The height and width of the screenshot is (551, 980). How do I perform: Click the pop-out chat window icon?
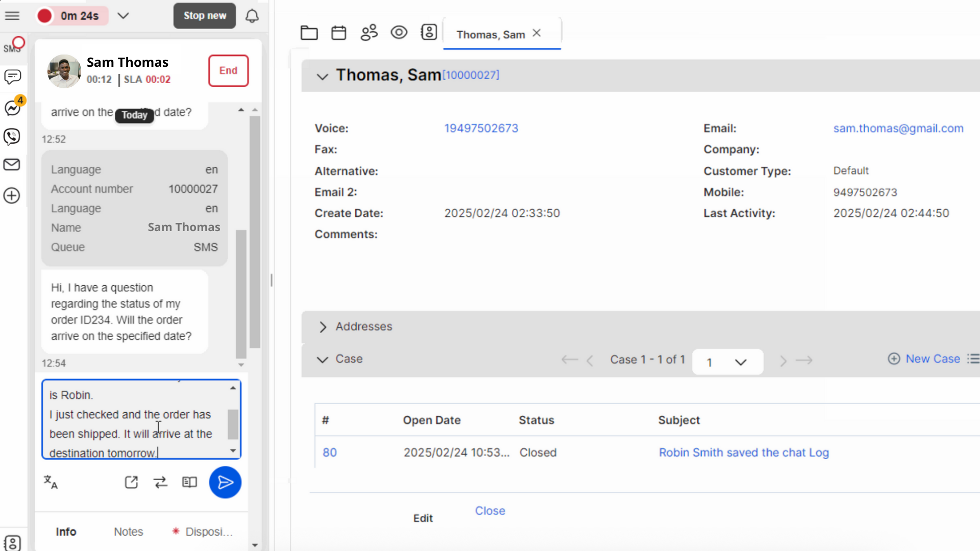tap(131, 482)
